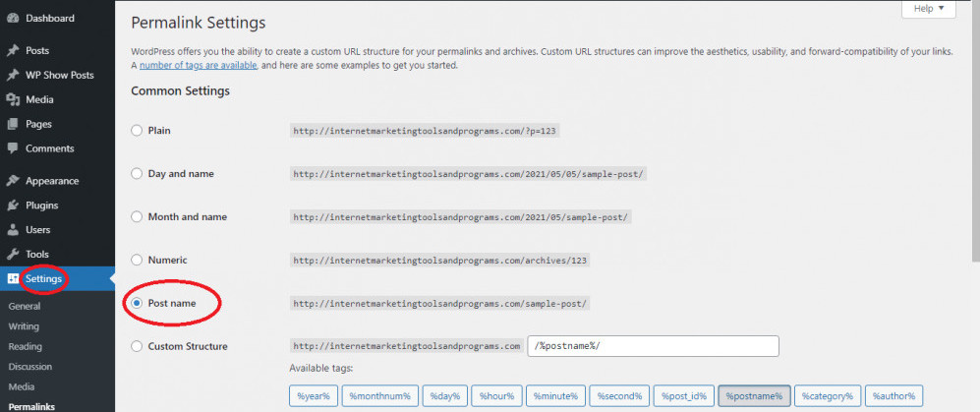Viewport: 980px width, 412px height.
Task: Open Discussion settings submenu
Action: (x=30, y=367)
